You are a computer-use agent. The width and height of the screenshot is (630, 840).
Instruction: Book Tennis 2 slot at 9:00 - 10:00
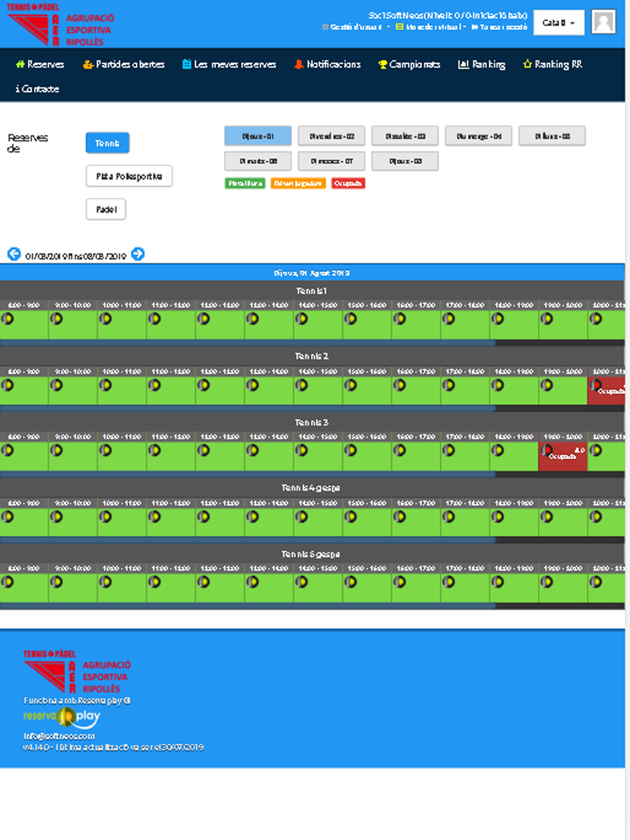(73, 391)
